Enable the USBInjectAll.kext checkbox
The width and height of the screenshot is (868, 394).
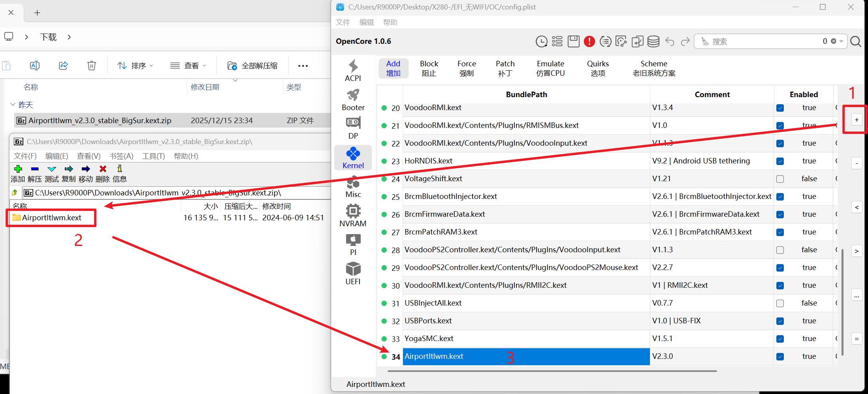780,303
